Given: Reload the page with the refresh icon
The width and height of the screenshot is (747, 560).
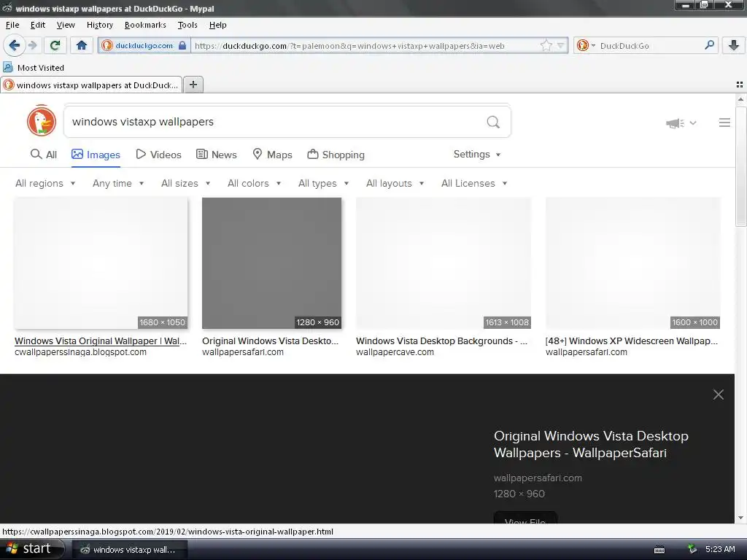Looking at the screenshot, I should [55, 45].
